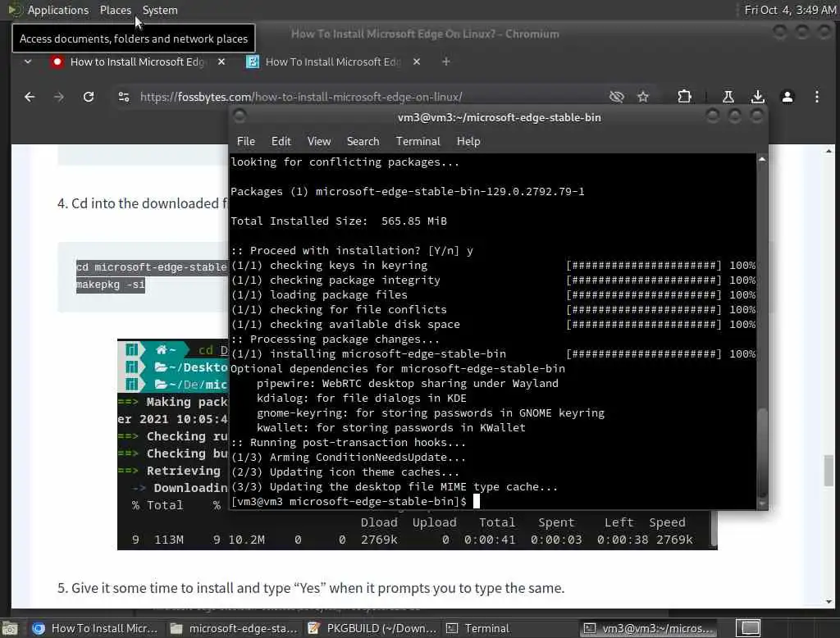Click the terminal prompt line '[vm3@vm3 microsoft-edge-stable-bin]$'
The image size is (840, 638).
(349, 502)
